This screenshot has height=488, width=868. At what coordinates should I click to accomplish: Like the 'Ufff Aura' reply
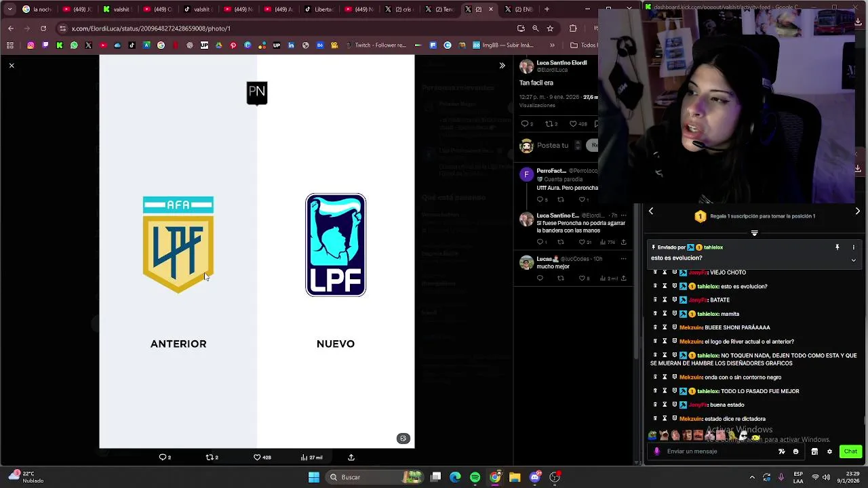pyautogui.click(x=583, y=199)
